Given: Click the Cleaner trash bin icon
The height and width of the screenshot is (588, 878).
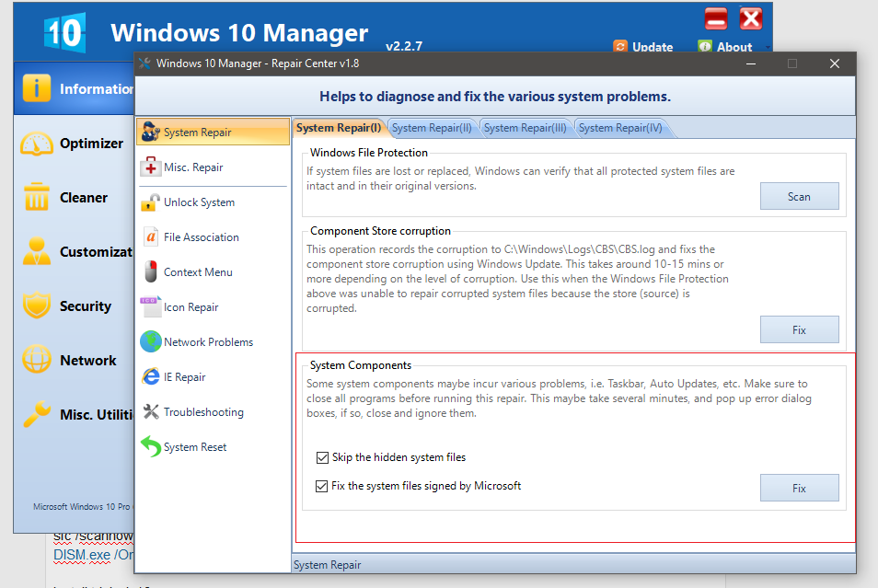Looking at the screenshot, I should pos(37,197).
